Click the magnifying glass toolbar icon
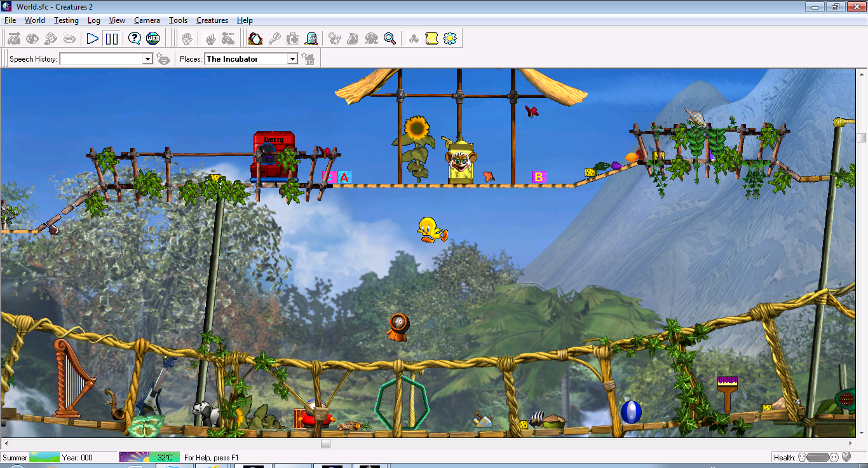 coord(390,39)
